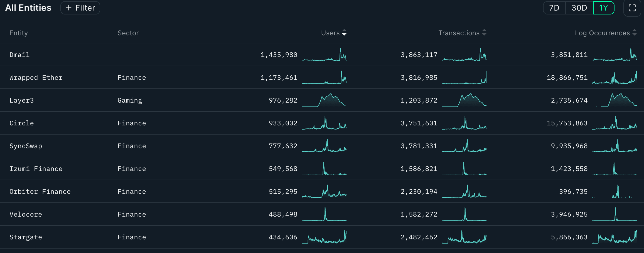The height and width of the screenshot is (253, 644).
Task: Click the Log Occurrences sort icon
Action: (635, 33)
